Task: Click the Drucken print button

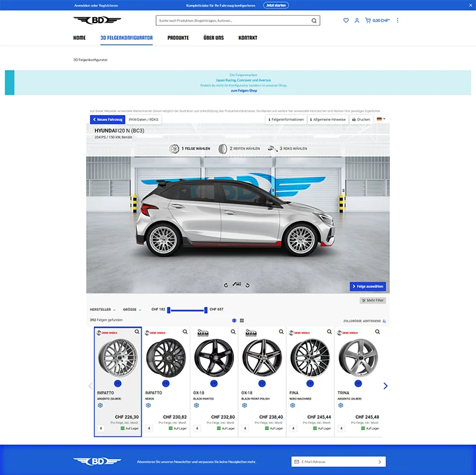Action: coord(361,120)
